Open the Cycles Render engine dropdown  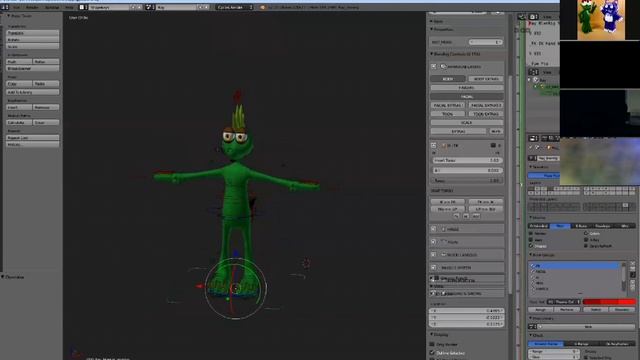(235, 7)
